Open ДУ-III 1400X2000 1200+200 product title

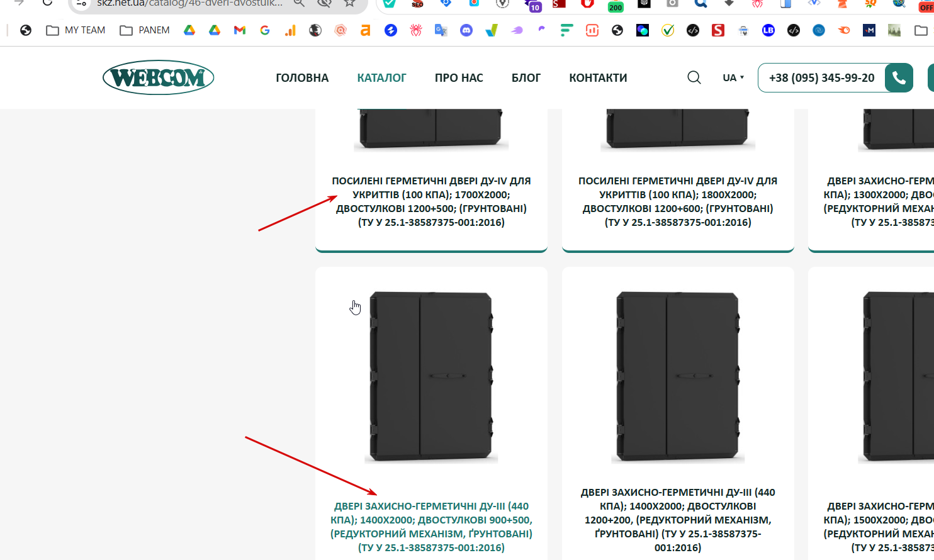point(678,520)
